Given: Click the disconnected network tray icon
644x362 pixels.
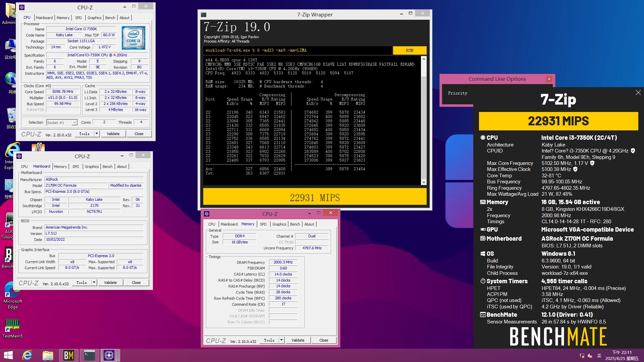Looking at the screenshot, I should [x=582, y=356].
